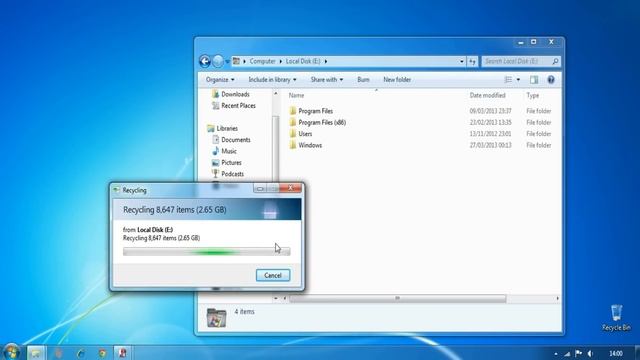Click the Pictures library icon
The width and height of the screenshot is (640, 360).
(x=215, y=162)
